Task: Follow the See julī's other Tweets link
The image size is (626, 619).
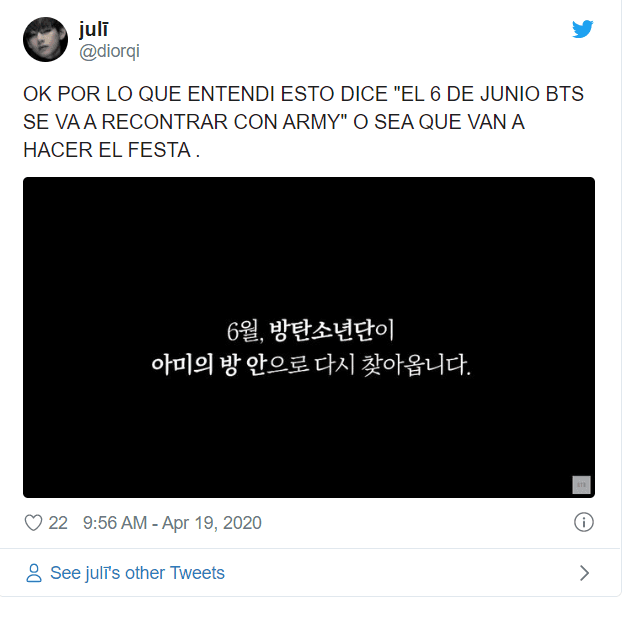Action: (x=137, y=573)
